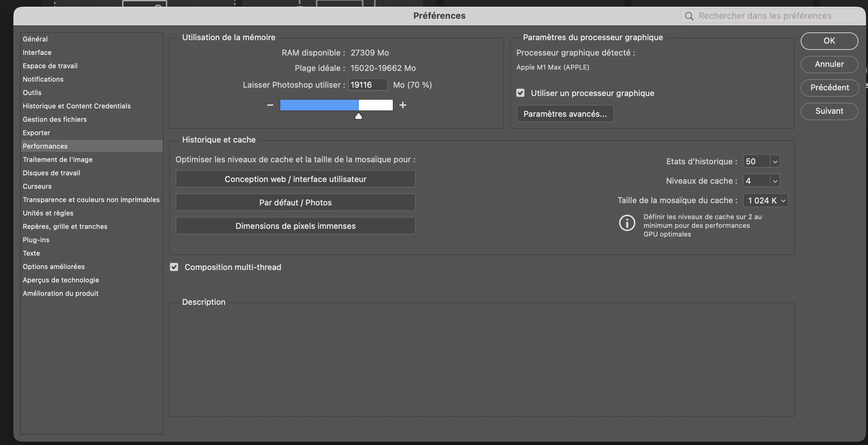Open the Curseurs preferences section

[37, 186]
